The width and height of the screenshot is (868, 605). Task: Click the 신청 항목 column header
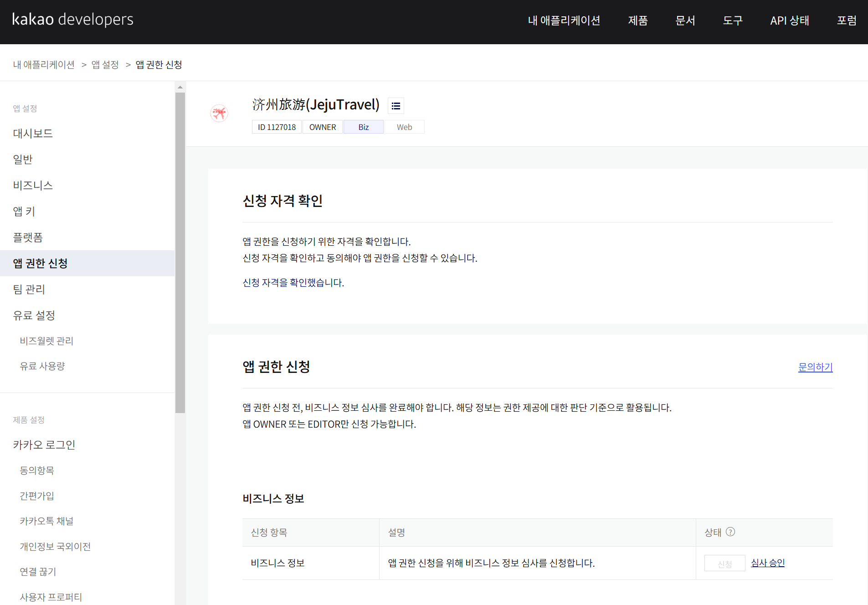click(x=311, y=533)
